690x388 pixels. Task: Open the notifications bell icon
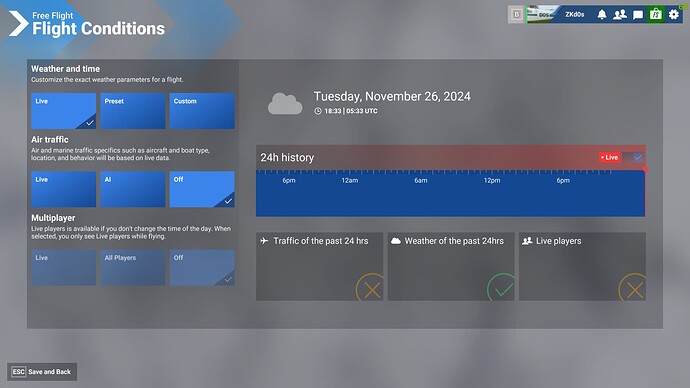pyautogui.click(x=602, y=15)
